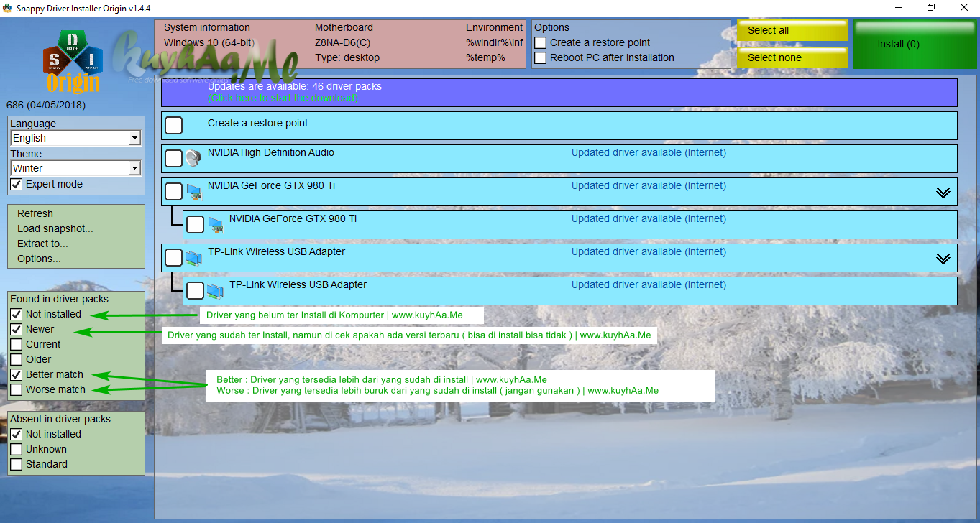This screenshot has height=523, width=980.
Task: Click 'Updated driver available (Internet)' on the parent TP-Link row
Action: (649, 251)
